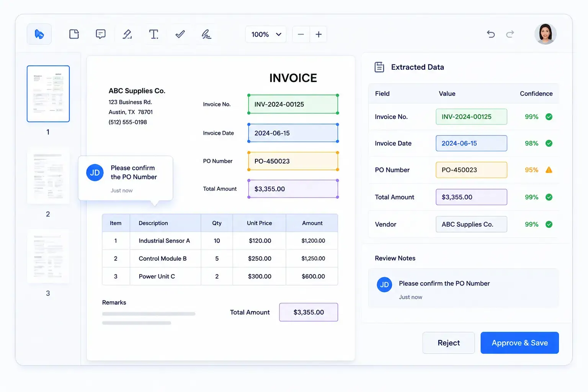Edit the extracted Invoice No. value field
Screen dimensions: 588x392
[x=471, y=117]
